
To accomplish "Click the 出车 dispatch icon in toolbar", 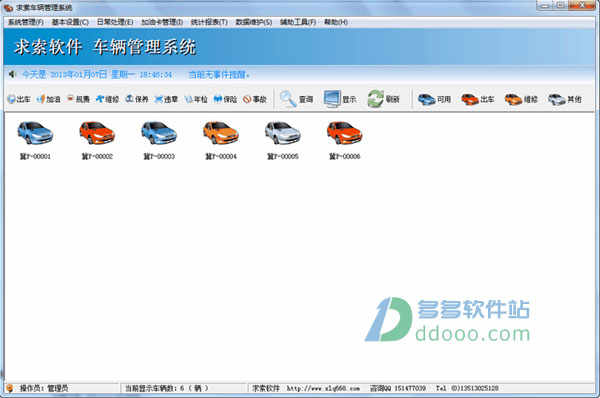I will click(19, 99).
